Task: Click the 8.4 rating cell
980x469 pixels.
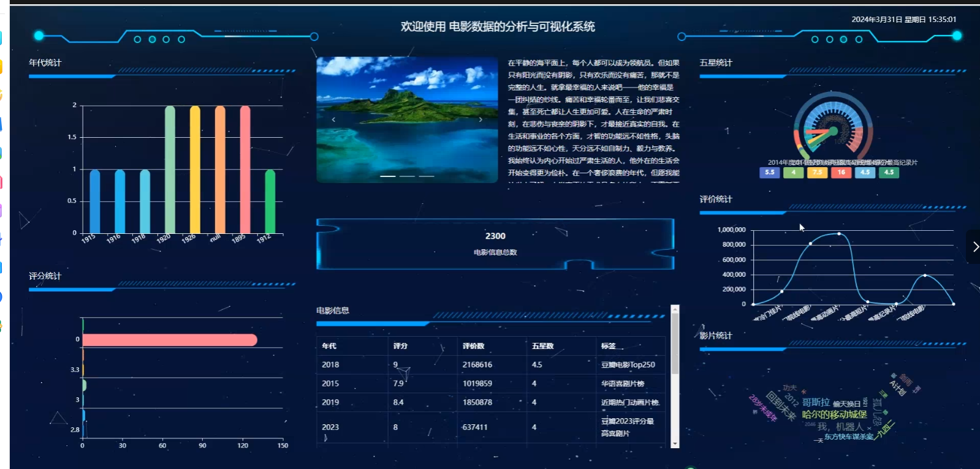Action: 398,402
